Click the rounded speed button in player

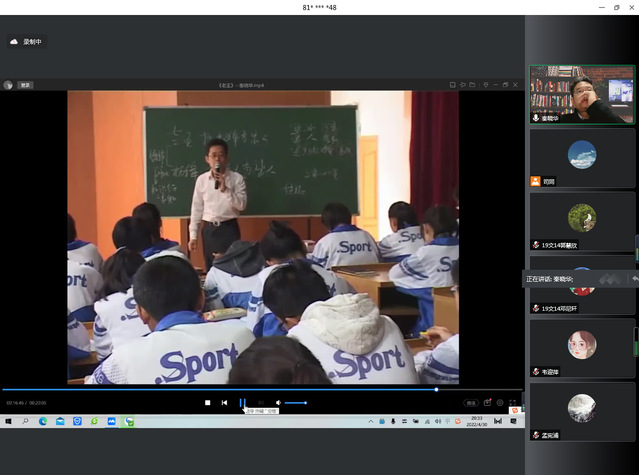pos(471,403)
